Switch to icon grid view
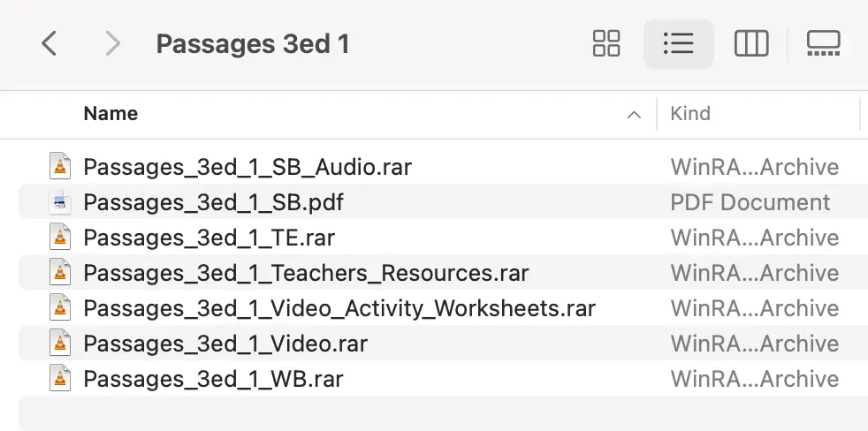Viewport: 868px width, 431px height. 606,43
